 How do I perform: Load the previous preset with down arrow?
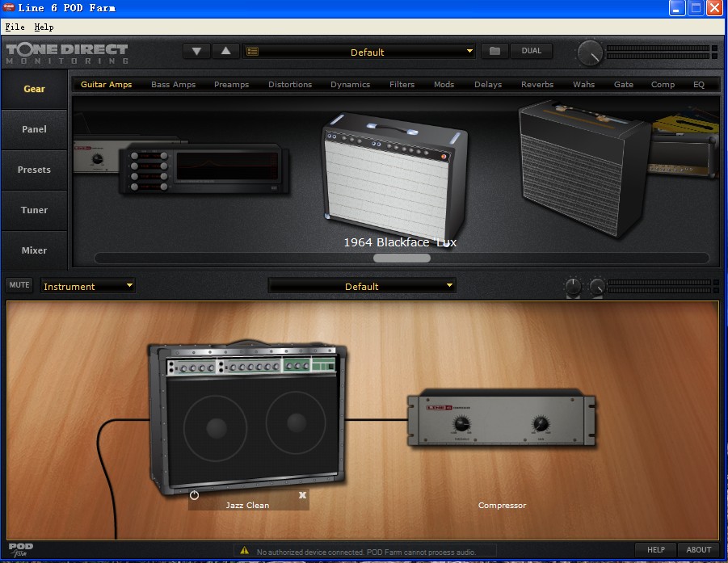pos(197,51)
